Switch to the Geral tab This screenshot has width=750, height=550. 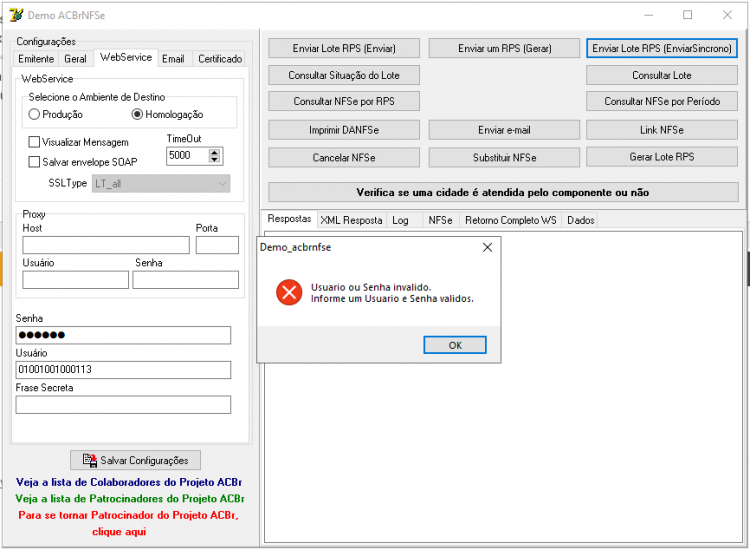click(76, 59)
